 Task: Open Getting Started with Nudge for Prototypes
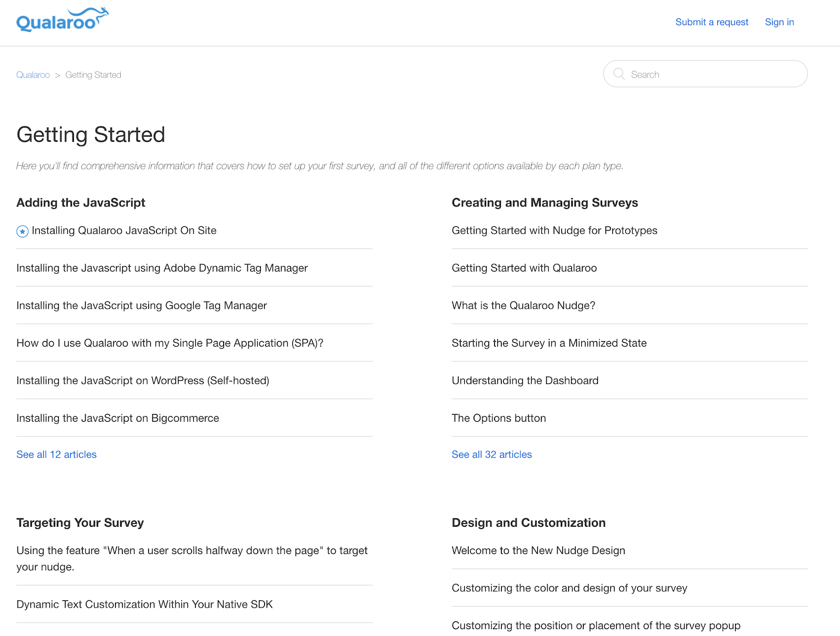click(x=554, y=231)
